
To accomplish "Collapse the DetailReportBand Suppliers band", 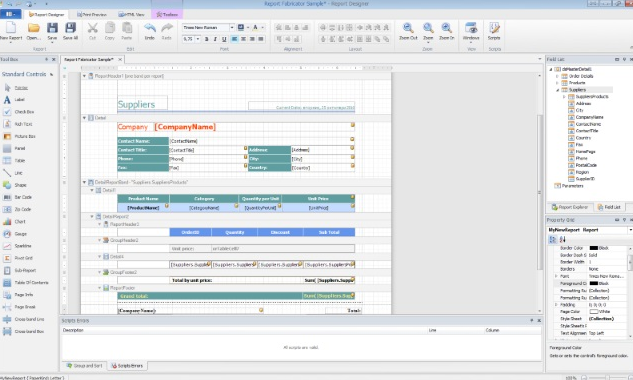I will (84, 182).
